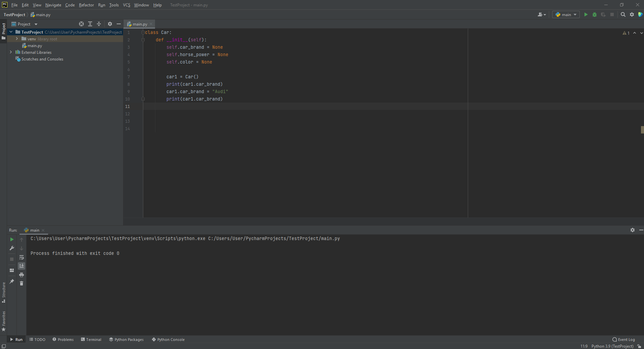Open IDE settings gear in top toolbar
This screenshot has height=349, width=644.
(632, 14)
